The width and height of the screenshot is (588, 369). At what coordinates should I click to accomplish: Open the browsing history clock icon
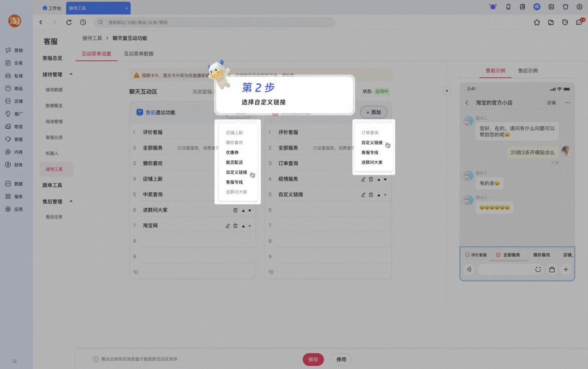pos(83,22)
